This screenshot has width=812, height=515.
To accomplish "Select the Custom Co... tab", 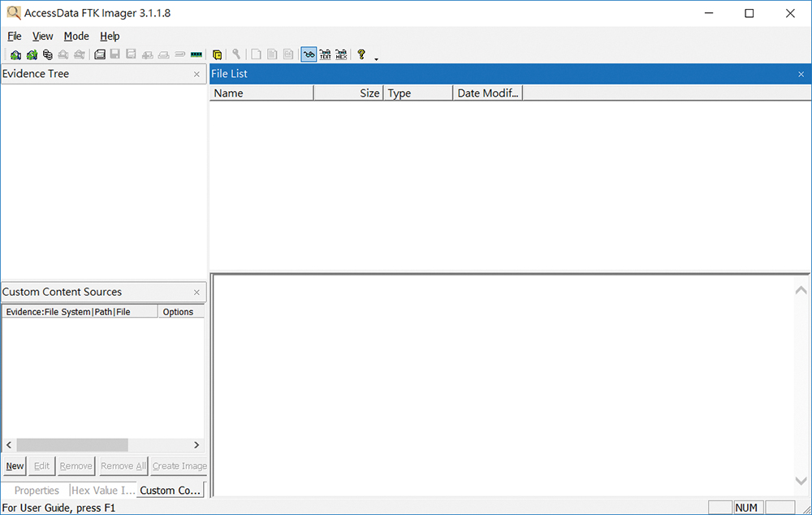I will [x=170, y=490].
